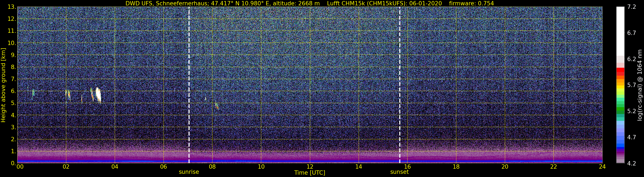Click the time axis tick '22'

coord(554,167)
